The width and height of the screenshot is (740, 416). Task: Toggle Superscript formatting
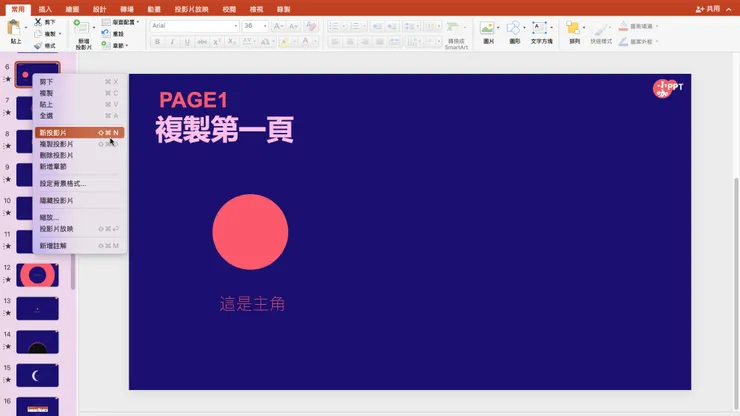[x=217, y=42]
